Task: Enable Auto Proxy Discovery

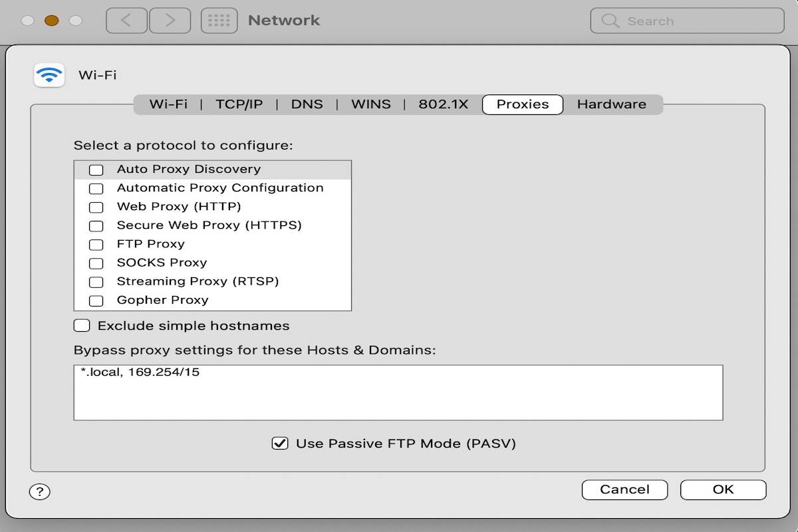Action: (x=96, y=169)
